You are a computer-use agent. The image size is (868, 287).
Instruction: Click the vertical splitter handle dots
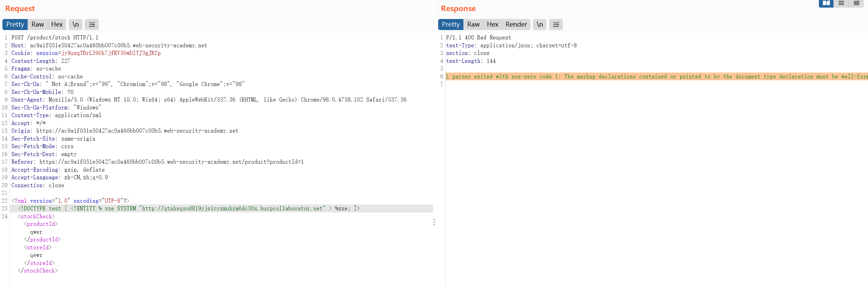[434, 222]
